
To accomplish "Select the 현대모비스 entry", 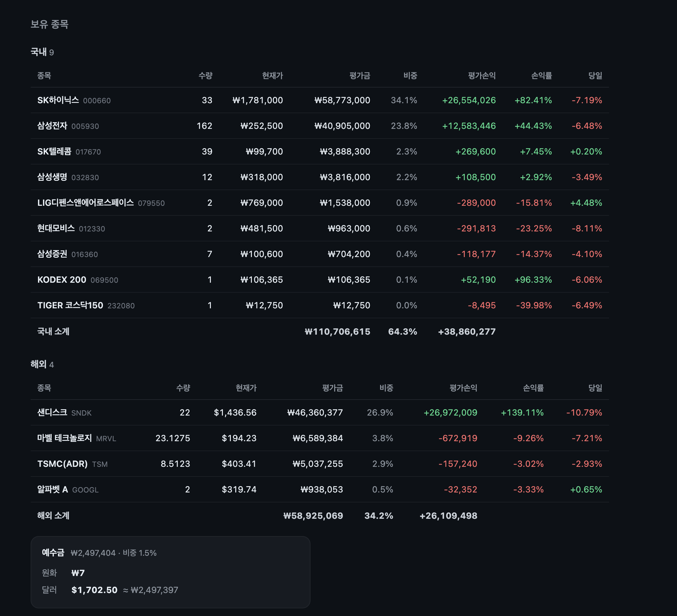I will pos(320,228).
